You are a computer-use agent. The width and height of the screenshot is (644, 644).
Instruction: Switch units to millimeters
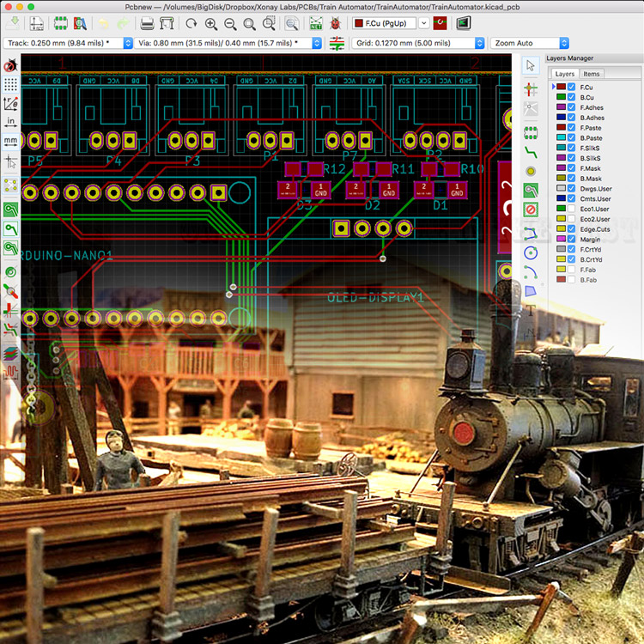click(x=11, y=140)
